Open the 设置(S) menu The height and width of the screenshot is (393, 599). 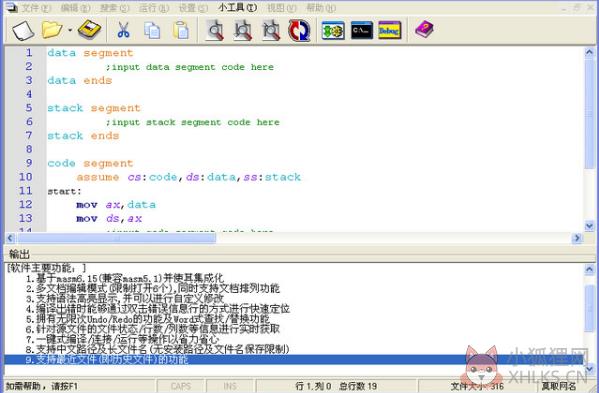[193, 8]
